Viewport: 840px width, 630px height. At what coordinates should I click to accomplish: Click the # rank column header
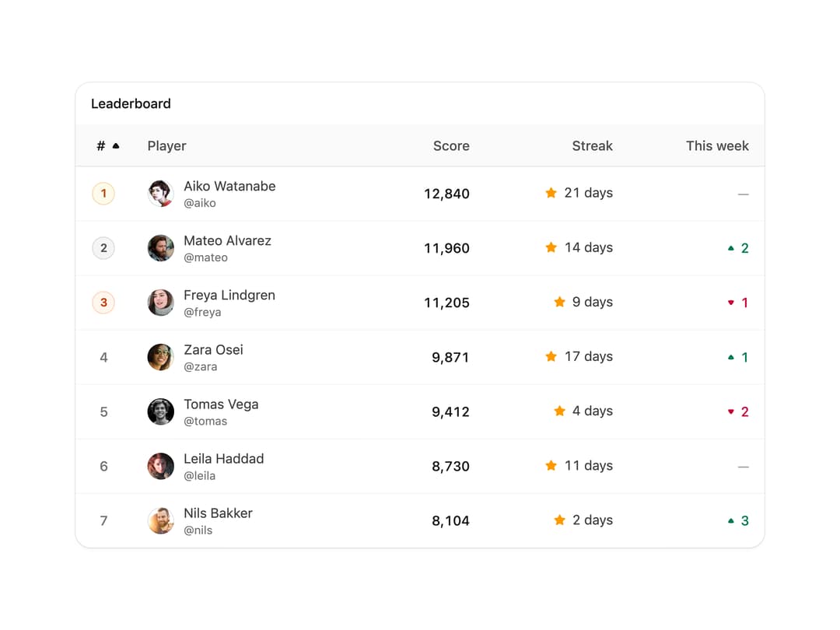coord(100,145)
